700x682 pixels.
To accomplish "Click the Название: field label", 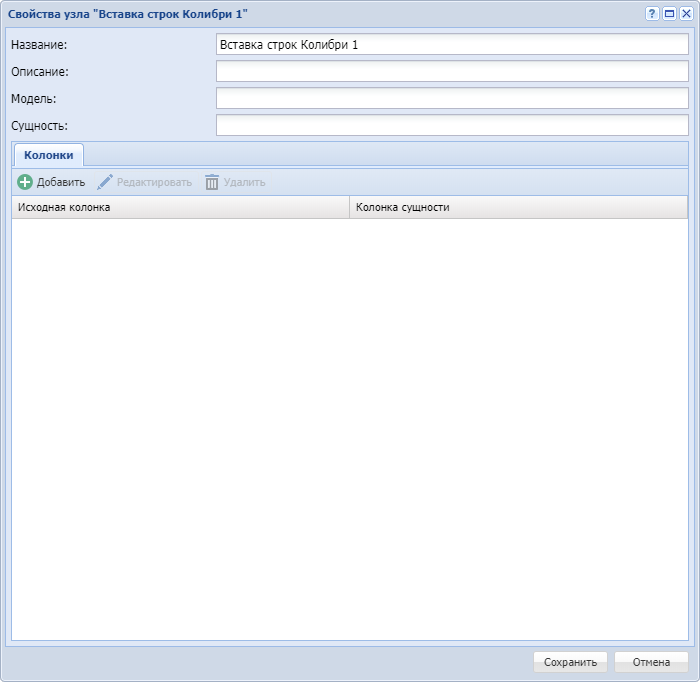I will [x=39, y=45].
